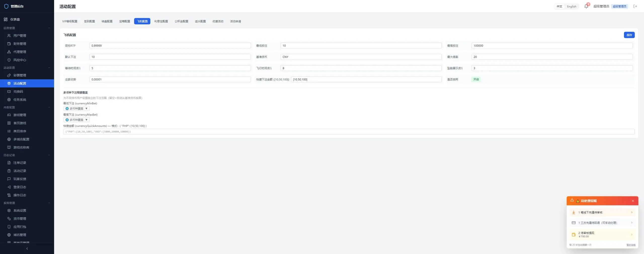Click the 最大倍率 input field
The width and height of the screenshot is (644, 254).
click(552, 57)
